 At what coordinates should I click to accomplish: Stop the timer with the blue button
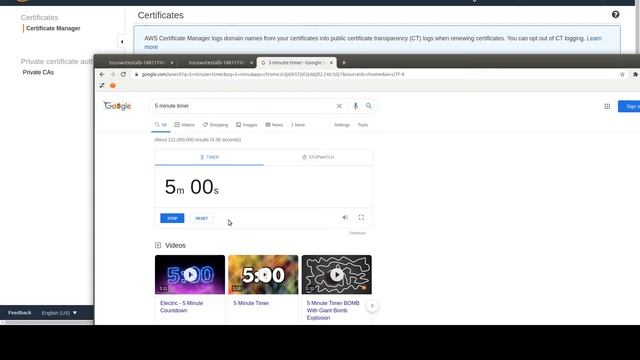pyautogui.click(x=172, y=218)
